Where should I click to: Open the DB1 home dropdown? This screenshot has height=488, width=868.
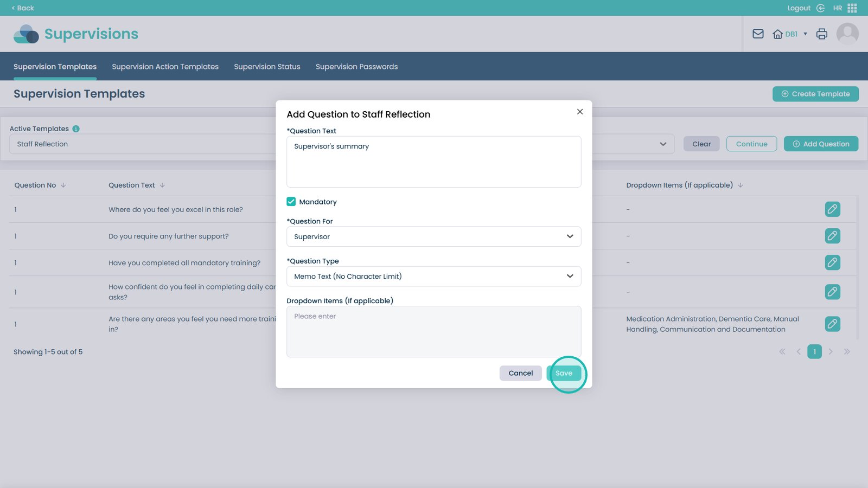[790, 34]
